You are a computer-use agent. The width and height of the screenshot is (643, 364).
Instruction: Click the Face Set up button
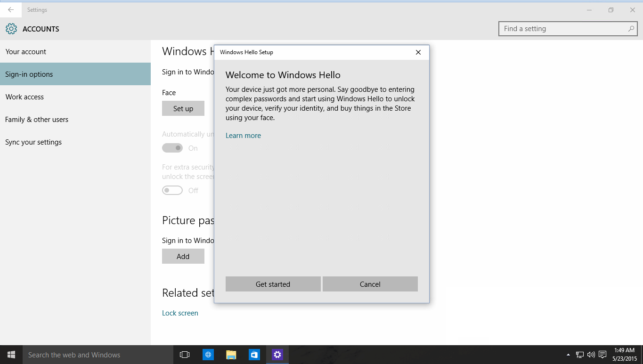[x=183, y=108]
